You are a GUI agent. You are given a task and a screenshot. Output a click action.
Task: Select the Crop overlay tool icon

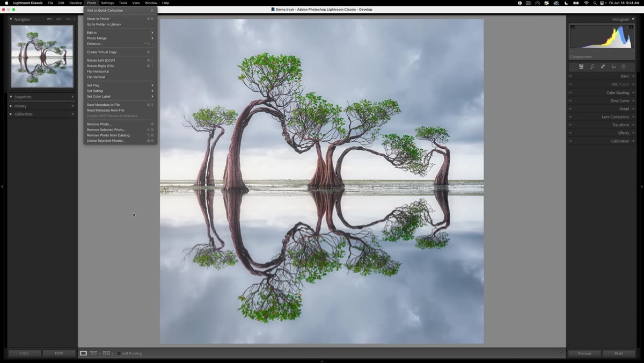[592, 67]
